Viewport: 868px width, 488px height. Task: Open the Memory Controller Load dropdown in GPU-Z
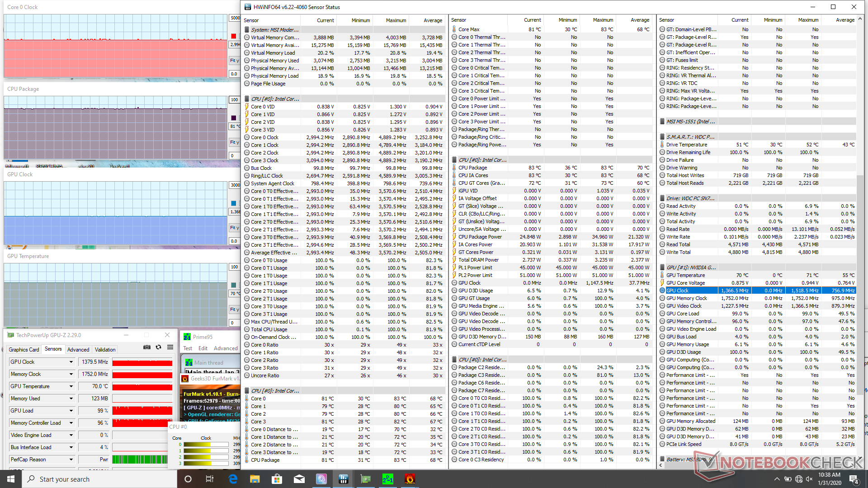71,423
